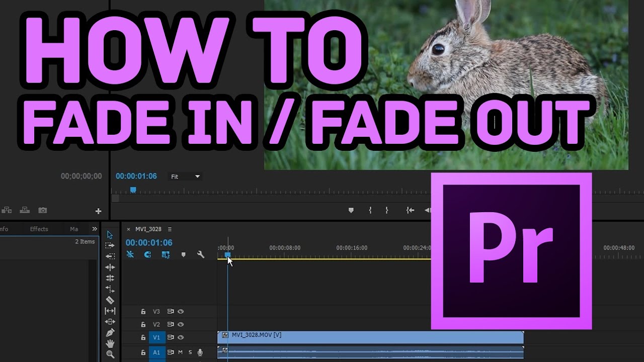Select the Zoom magnifier tool
The width and height of the screenshot is (644, 362).
tap(110, 354)
